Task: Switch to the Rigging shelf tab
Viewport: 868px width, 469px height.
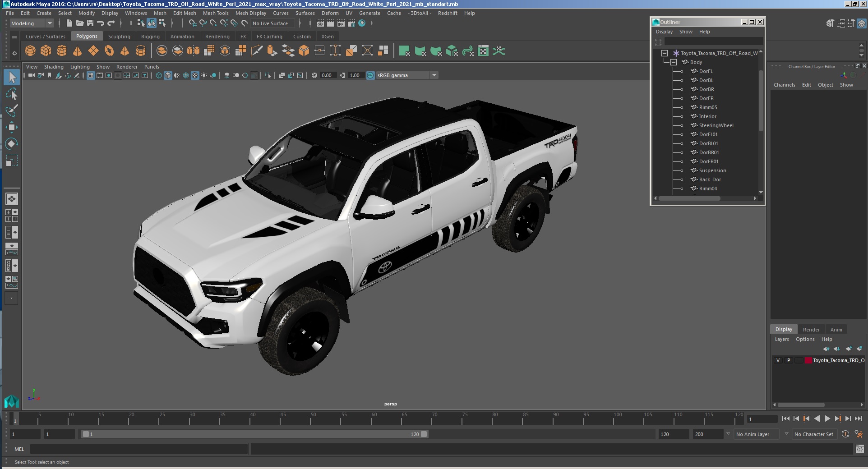Action: click(x=150, y=37)
